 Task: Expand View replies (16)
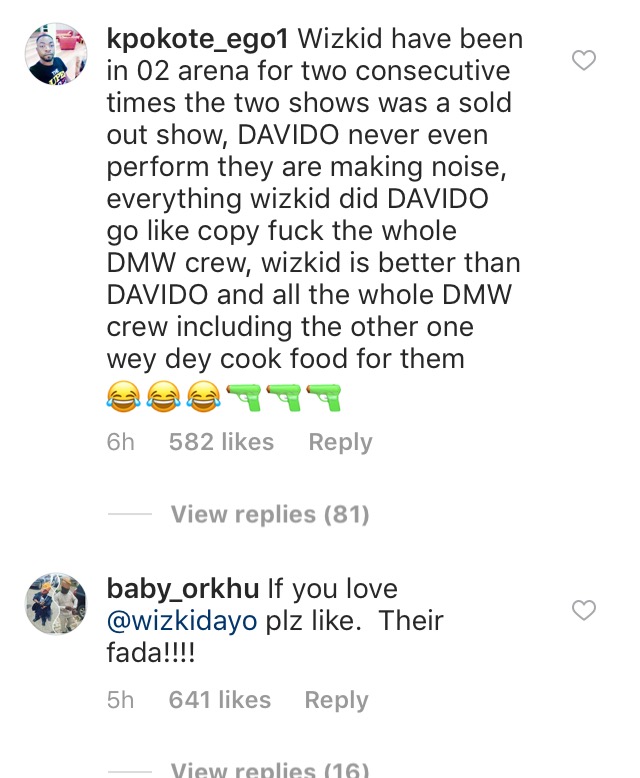(270, 769)
